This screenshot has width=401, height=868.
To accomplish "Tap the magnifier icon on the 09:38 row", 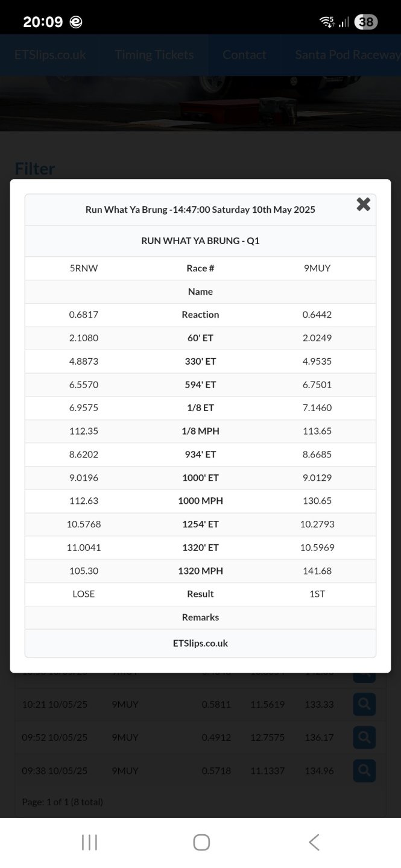I will [x=364, y=770].
